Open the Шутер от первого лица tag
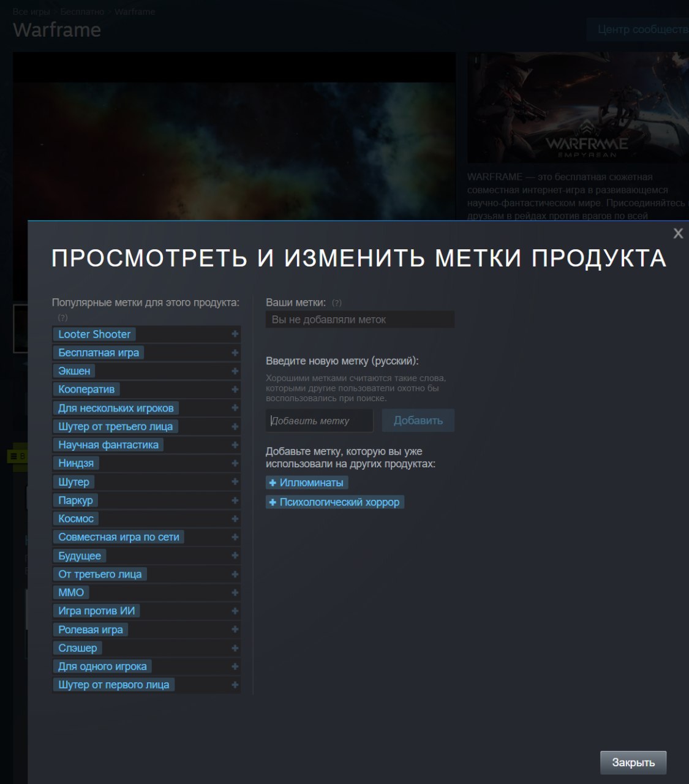This screenshot has height=784, width=689. pos(114,685)
